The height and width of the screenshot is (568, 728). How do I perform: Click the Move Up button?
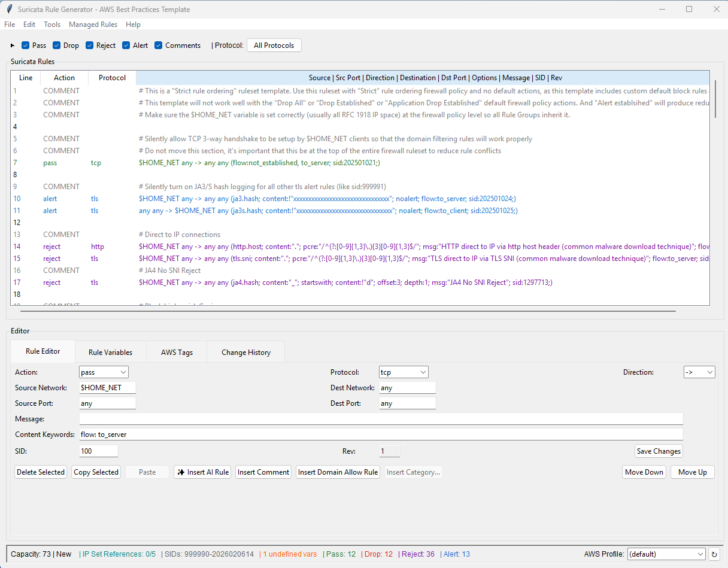point(693,472)
